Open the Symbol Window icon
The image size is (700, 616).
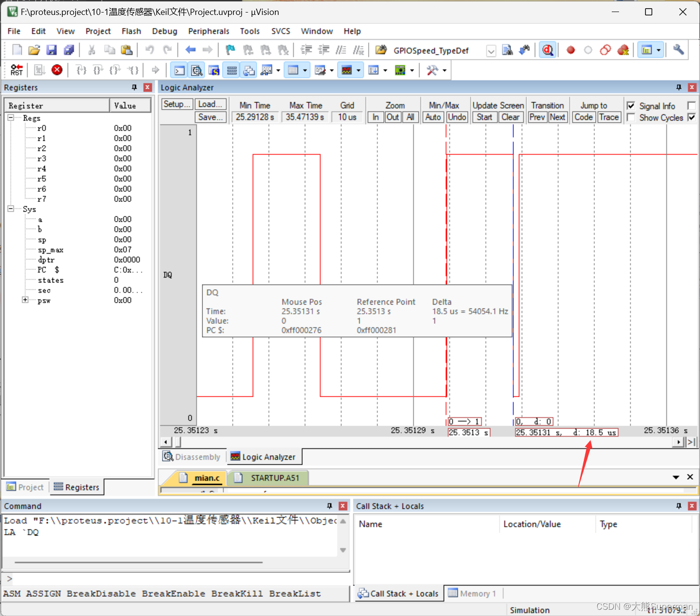[x=214, y=70]
